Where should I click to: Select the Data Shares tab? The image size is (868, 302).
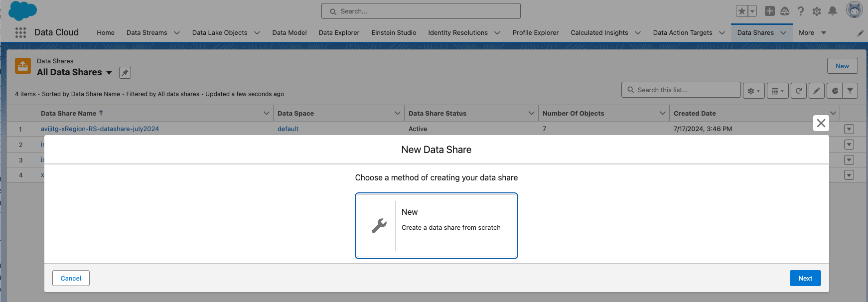tap(755, 33)
